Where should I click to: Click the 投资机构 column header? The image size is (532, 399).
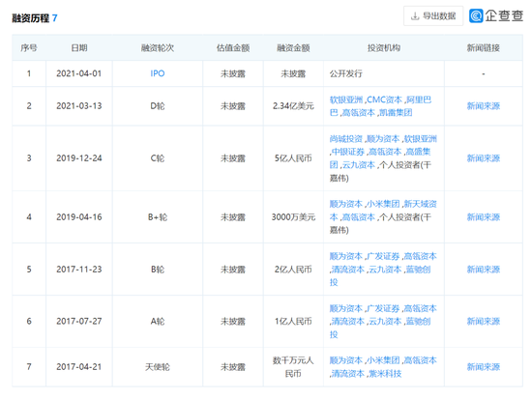pos(384,47)
